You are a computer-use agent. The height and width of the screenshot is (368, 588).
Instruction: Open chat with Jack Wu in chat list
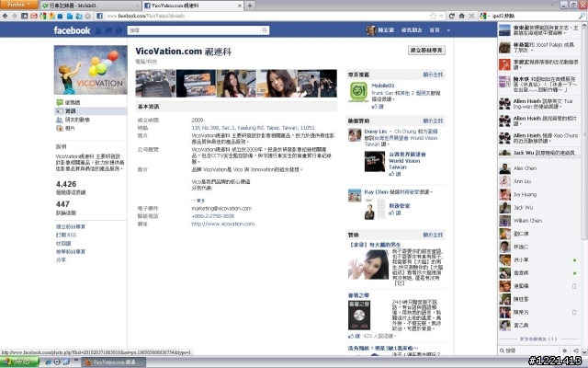[x=539, y=207]
